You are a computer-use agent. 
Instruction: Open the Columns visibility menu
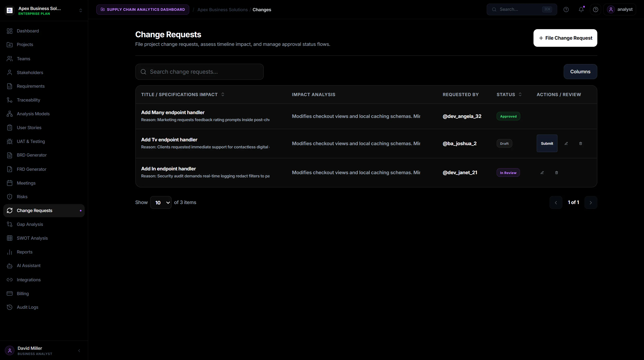click(x=580, y=72)
